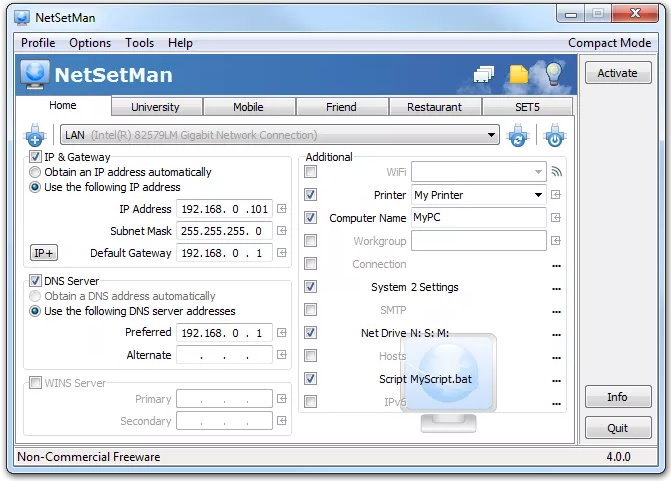Toggle the IP & Gateway checkbox
The width and height of the screenshot is (671, 481).
click(36, 157)
